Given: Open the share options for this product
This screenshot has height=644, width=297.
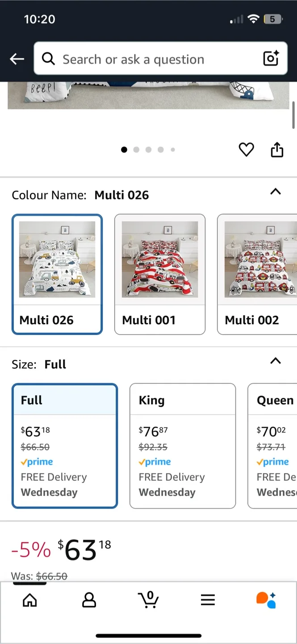Looking at the screenshot, I should pyautogui.click(x=277, y=149).
